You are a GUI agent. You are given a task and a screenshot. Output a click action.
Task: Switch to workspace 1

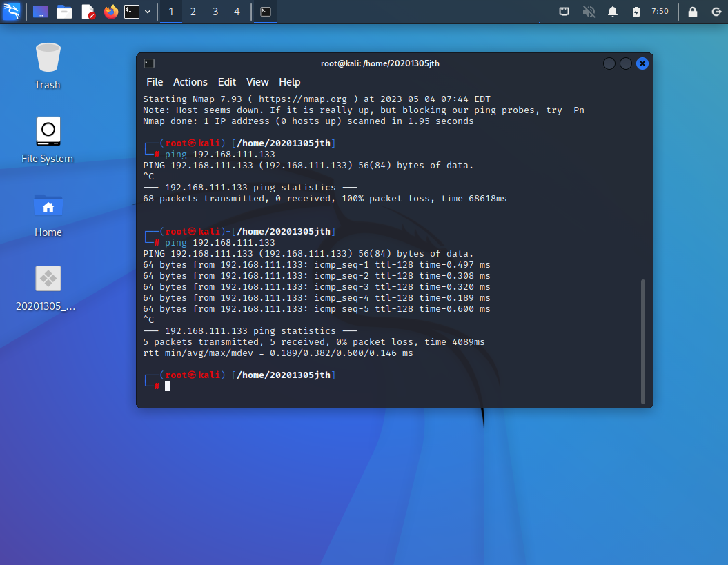coord(171,12)
